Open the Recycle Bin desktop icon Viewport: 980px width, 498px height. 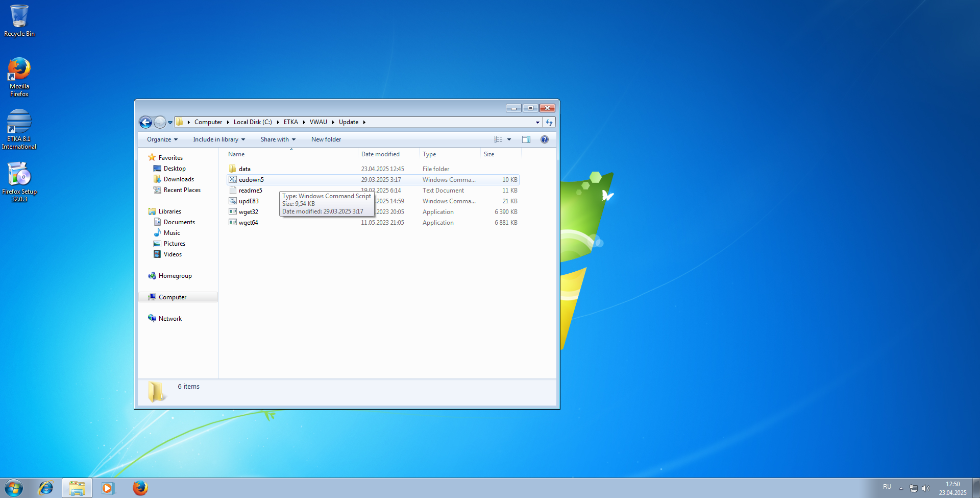[x=19, y=20]
